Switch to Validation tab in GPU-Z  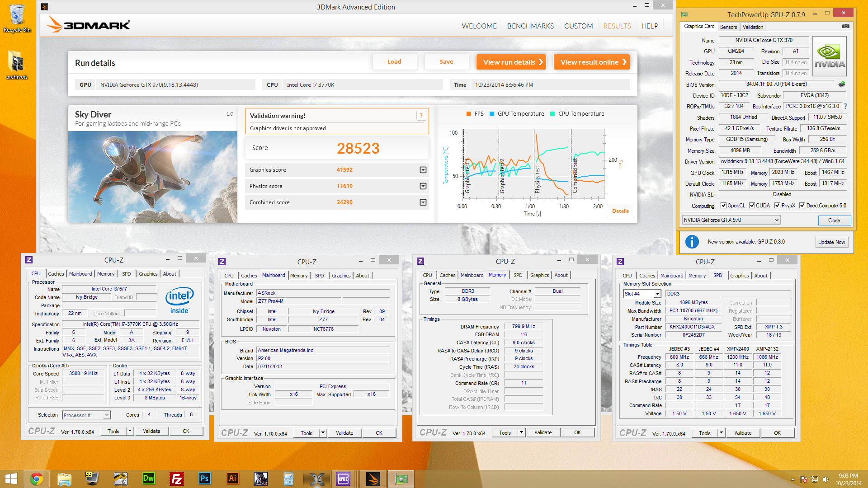pyautogui.click(x=753, y=27)
